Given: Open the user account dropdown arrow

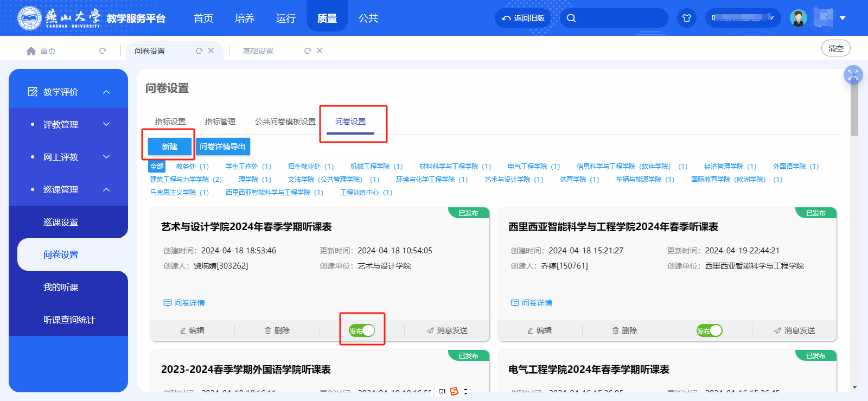Looking at the screenshot, I should [843, 18].
